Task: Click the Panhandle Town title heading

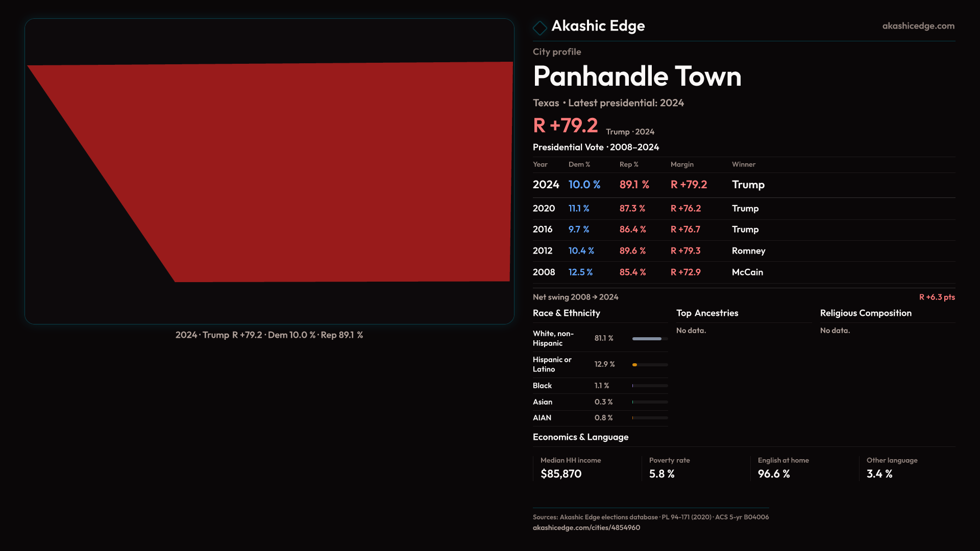Action: tap(637, 77)
